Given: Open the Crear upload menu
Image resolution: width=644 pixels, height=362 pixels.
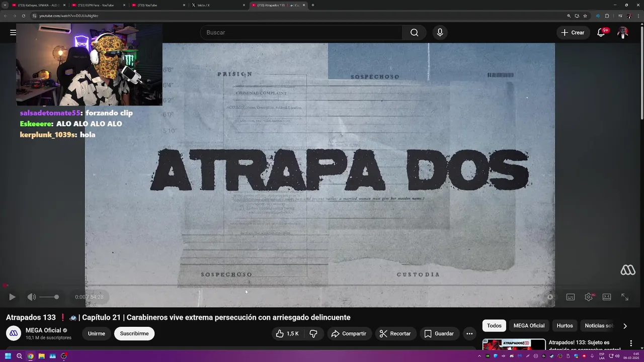Looking at the screenshot, I should tap(573, 32).
